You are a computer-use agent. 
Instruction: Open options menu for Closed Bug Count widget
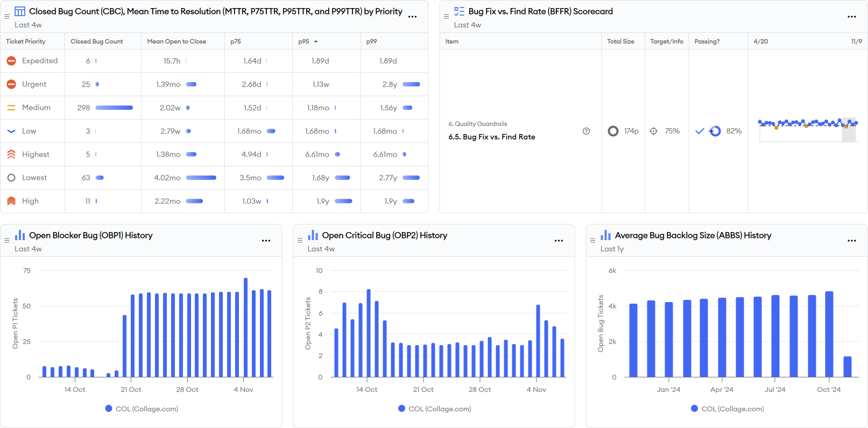tap(412, 17)
